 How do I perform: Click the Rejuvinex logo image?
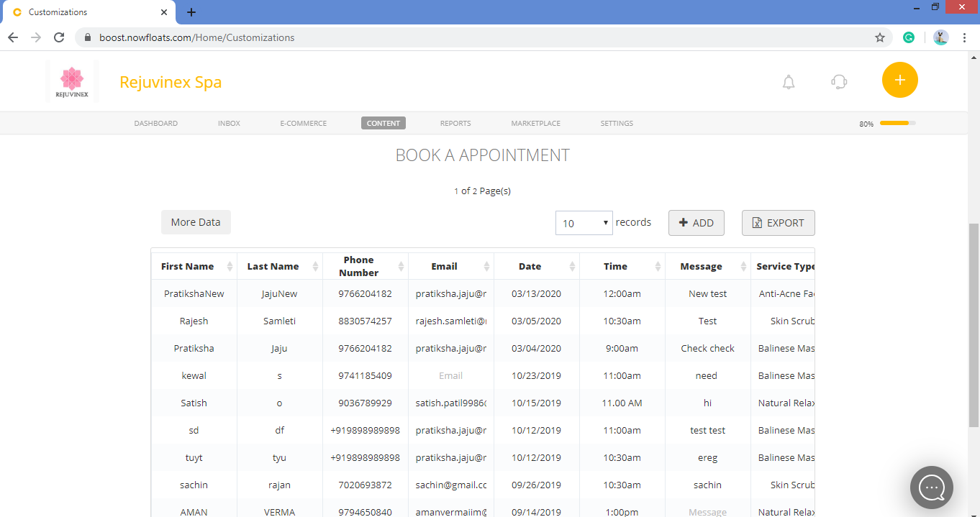point(72,81)
